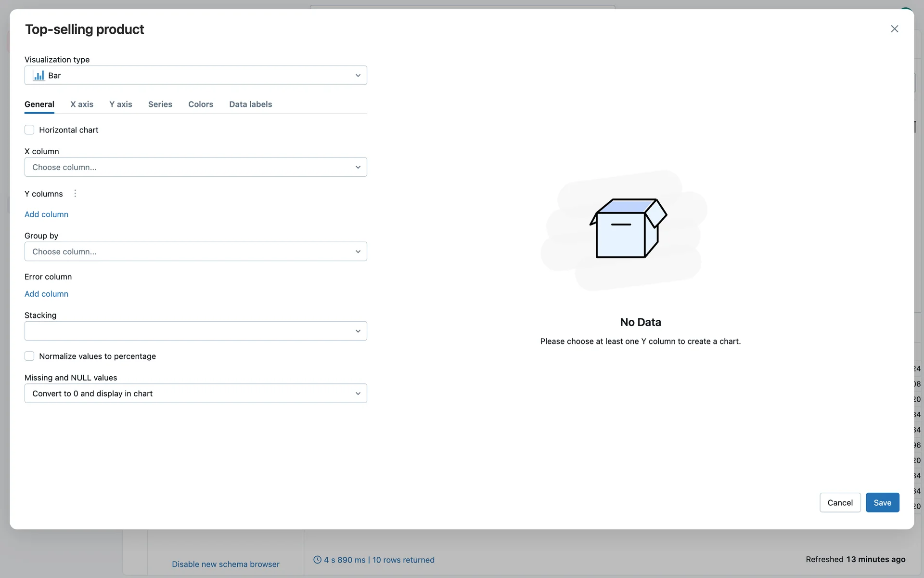924x578 pixels.
Task: Expand the Stacking dropdown
Action: tap(195, 331)
